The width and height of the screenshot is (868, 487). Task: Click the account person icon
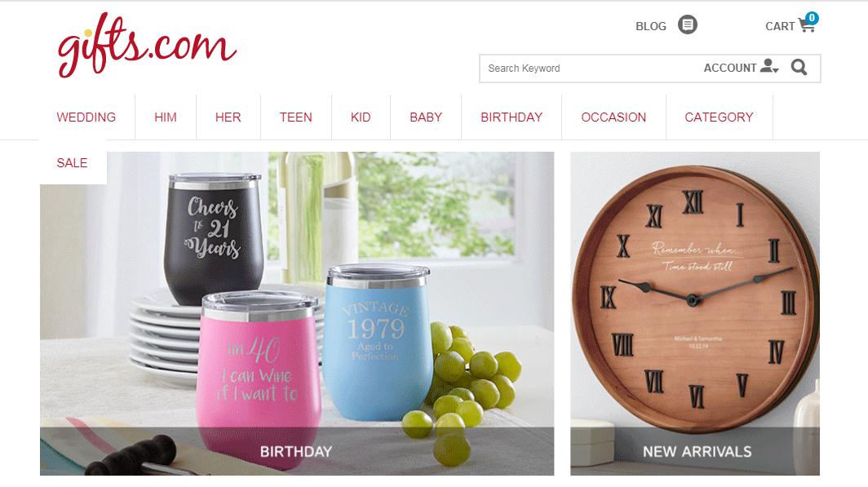point(769,66)
